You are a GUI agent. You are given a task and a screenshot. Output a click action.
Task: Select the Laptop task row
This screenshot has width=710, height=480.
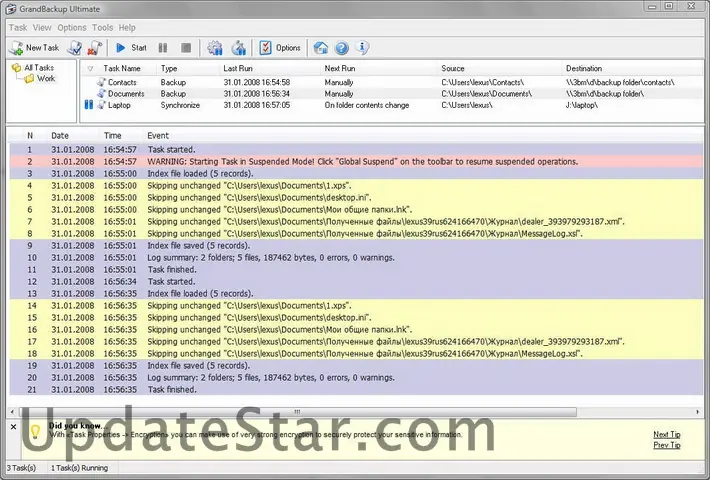coord(392,105)
